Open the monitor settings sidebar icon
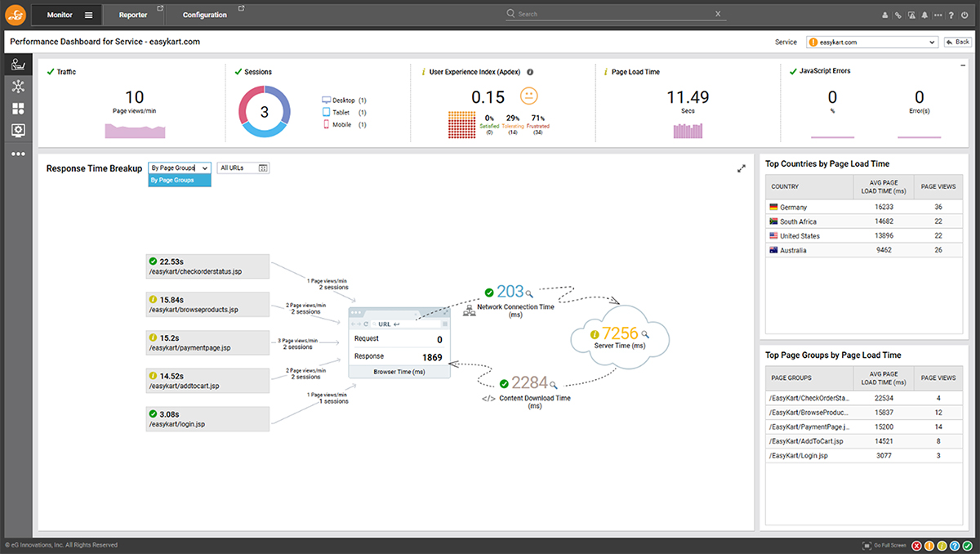The image size is (980, 554). point(17,130)
